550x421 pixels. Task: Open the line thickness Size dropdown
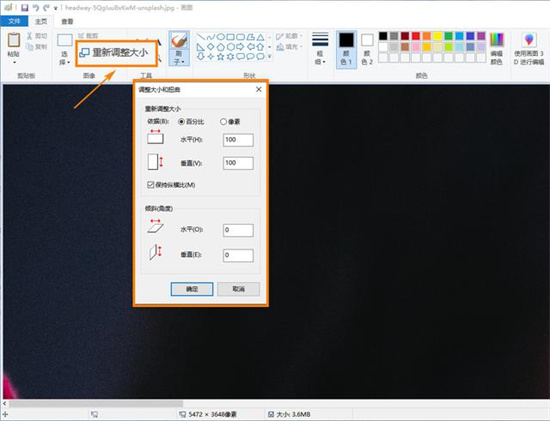[320, 49]
